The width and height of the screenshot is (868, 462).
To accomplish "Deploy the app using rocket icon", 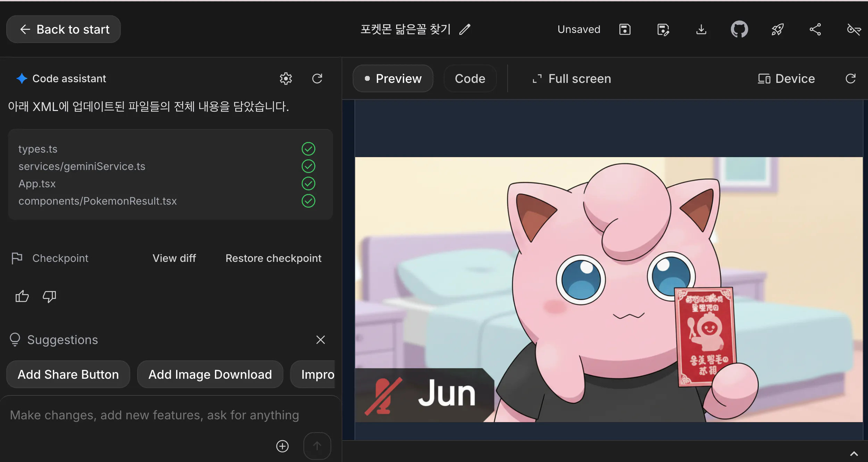I will [777, 29].
